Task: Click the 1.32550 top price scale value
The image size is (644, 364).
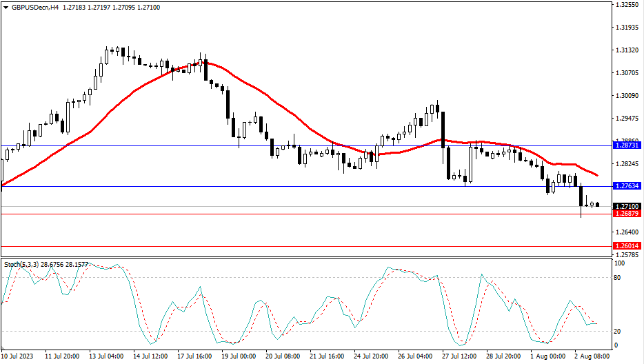Action: pyautogui.click(x=626, y=5)
